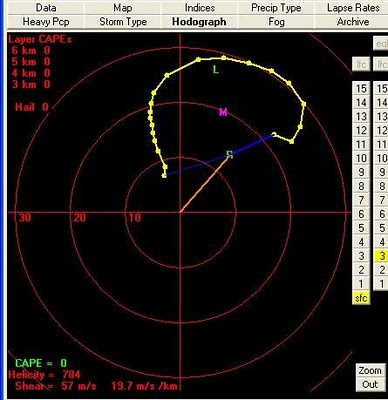Switch to the Map tab
Image resolution: width=388 pixels, height=400 pixels.
point(123,8)
